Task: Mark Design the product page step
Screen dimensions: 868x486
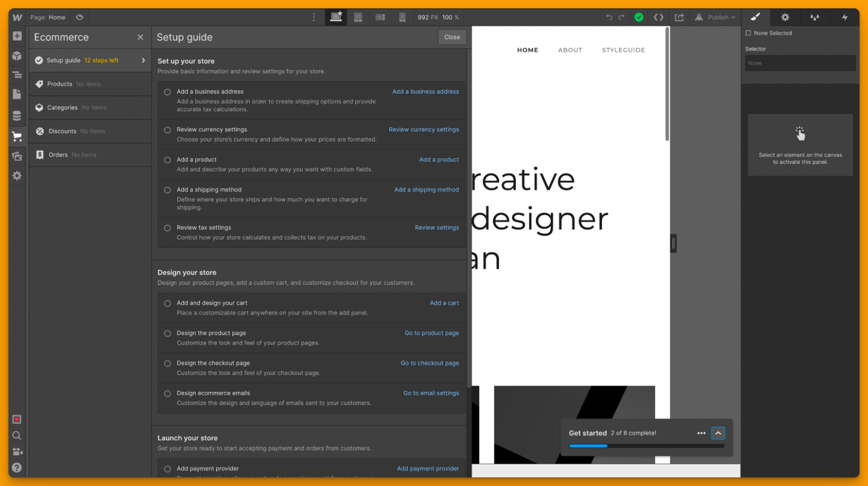Action: [x=168, y=334]
